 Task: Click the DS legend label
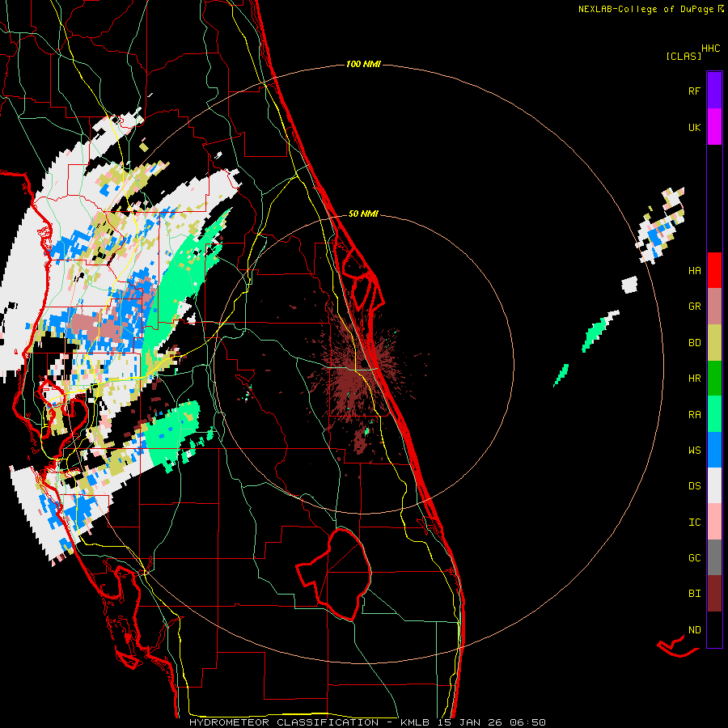[694, 485]
